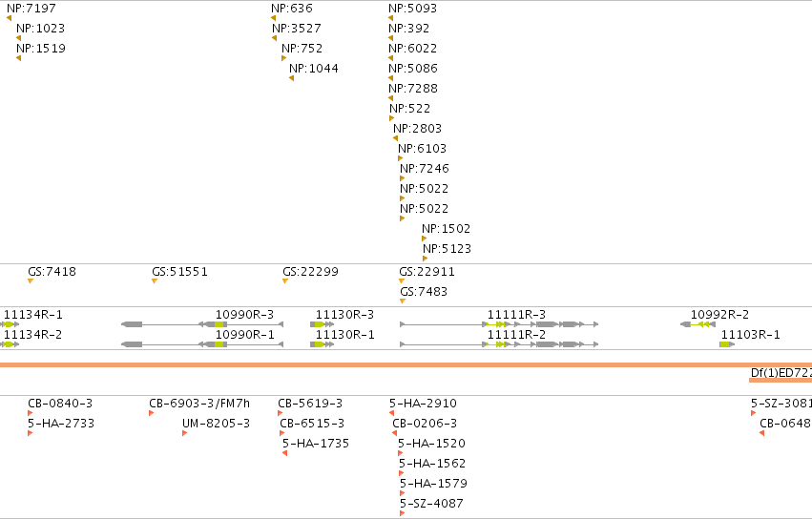This screenshot has height=519, width=812.
Task: Select the GS:51551 insertion marker
Action: pos(155,281)
